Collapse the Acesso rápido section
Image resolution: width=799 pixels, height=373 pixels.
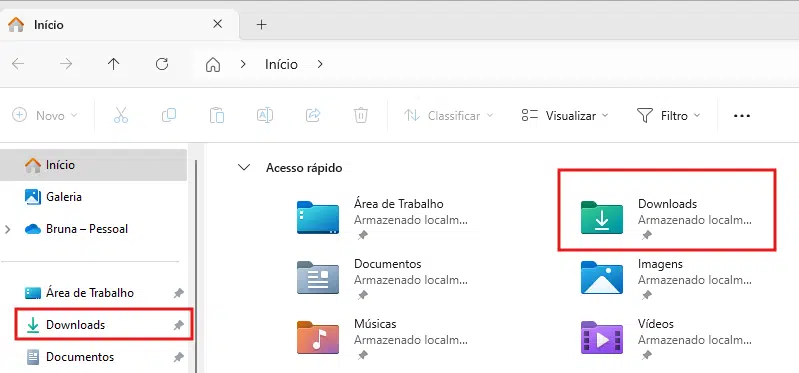click(x=244, y=167)
